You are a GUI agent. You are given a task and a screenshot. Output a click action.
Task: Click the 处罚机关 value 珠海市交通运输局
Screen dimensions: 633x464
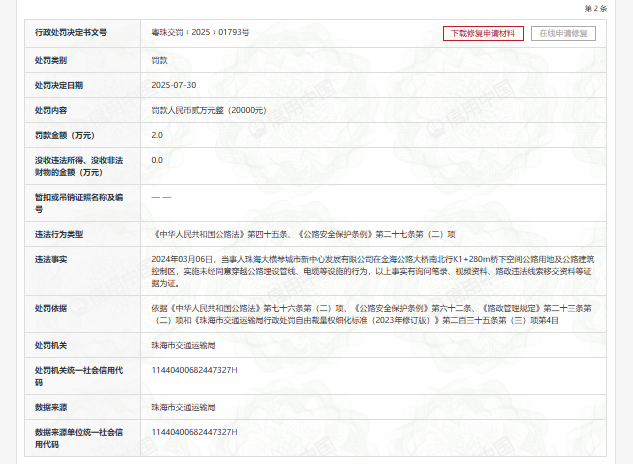click(184, 345)
